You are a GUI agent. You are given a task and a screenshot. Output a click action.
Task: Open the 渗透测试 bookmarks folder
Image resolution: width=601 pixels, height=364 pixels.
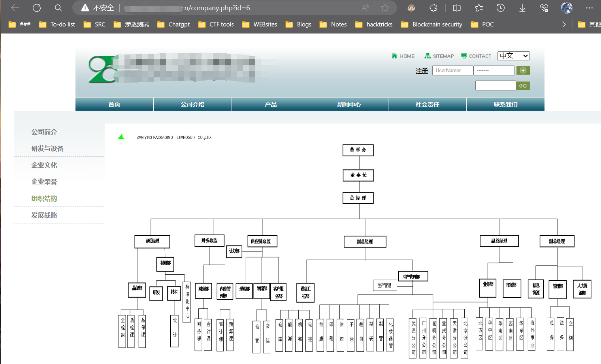(131, 24)
